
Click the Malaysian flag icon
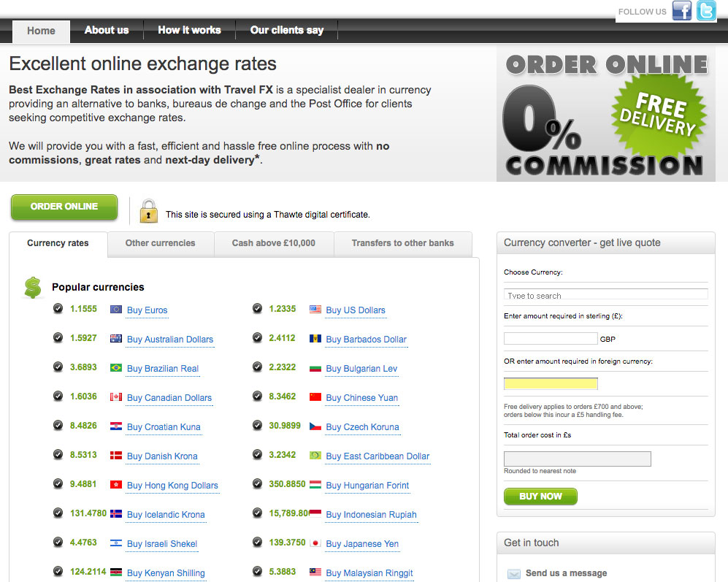point(315,573)
